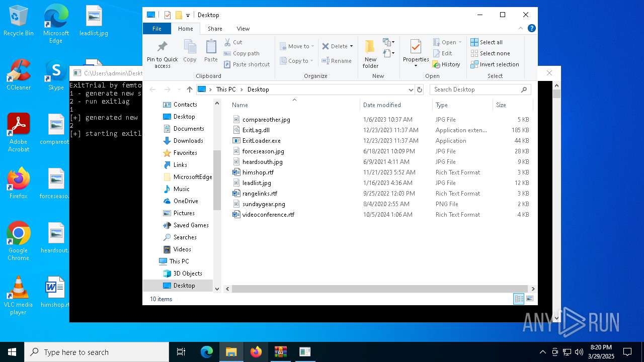Click the Cut scissors icon
The height and width of the screenshot is (362, 644).
(x=227, y=42)
